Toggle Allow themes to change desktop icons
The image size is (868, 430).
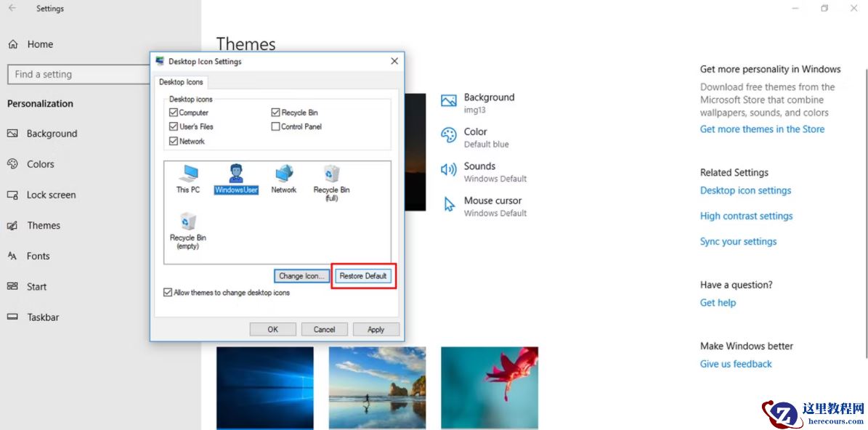click(x=168, y=292)
